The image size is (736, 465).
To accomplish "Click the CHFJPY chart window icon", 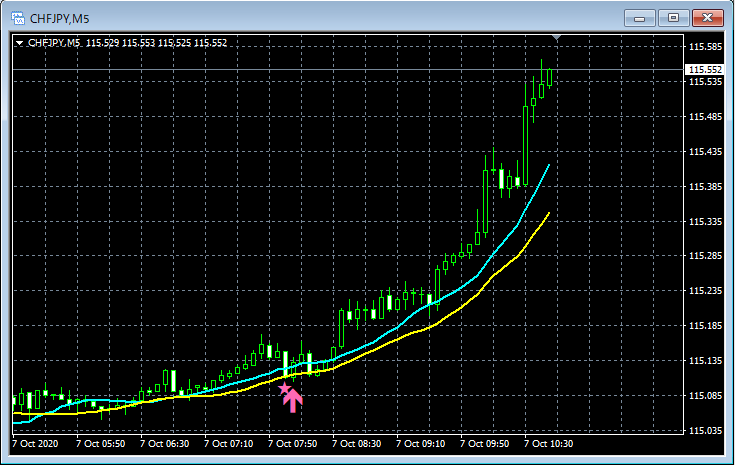I will click(17, 18).
